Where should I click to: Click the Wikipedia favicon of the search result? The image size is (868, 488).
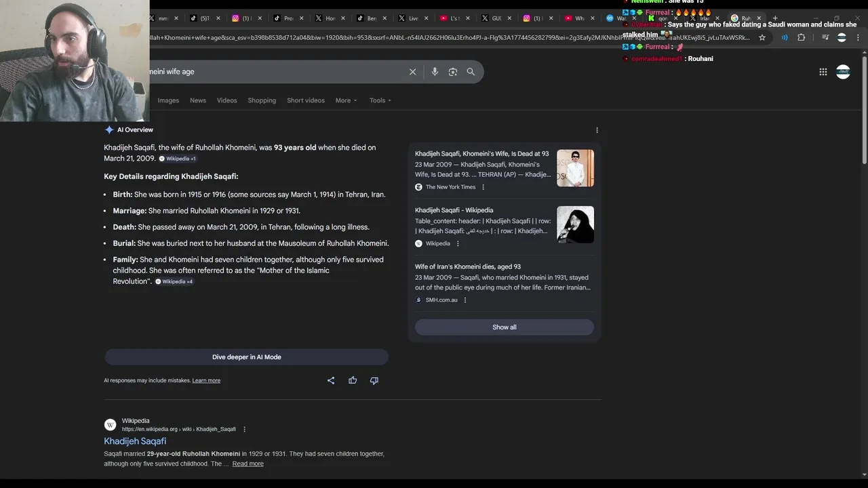point(110,425)
